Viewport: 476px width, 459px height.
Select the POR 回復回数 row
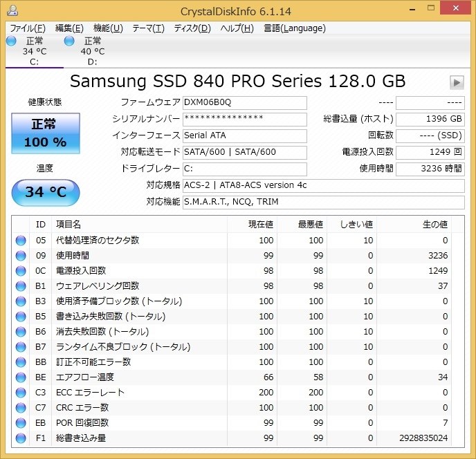(x=238, y=423)
